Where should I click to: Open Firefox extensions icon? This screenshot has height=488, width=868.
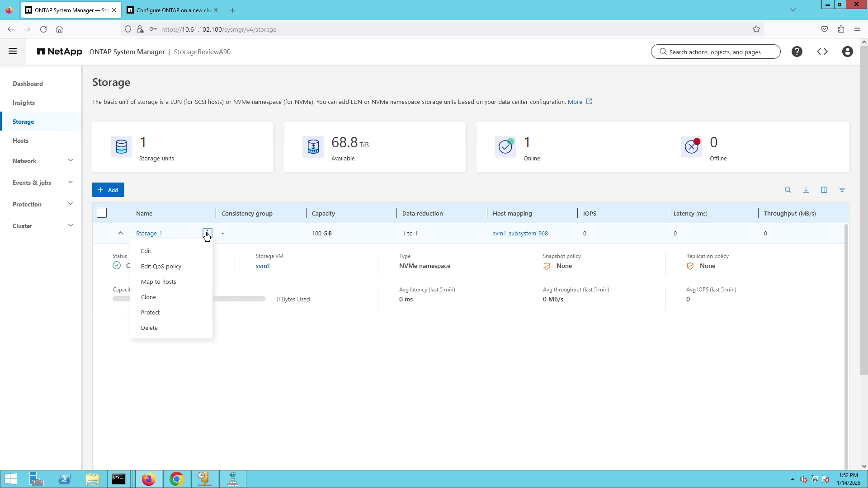pyautogui.click(x=841, y=29)
